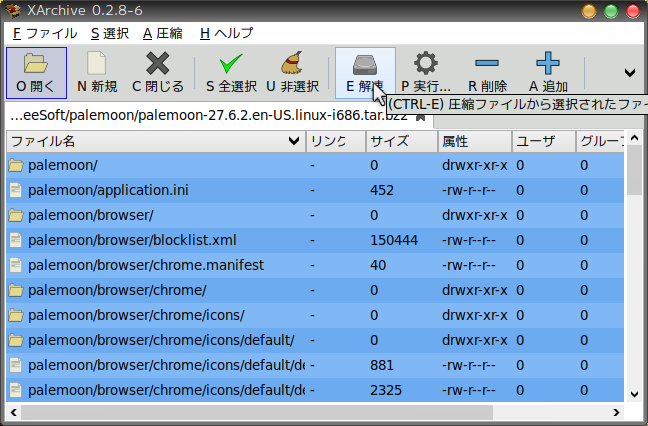Select palemoon/application.ini entry

(108, 190)
